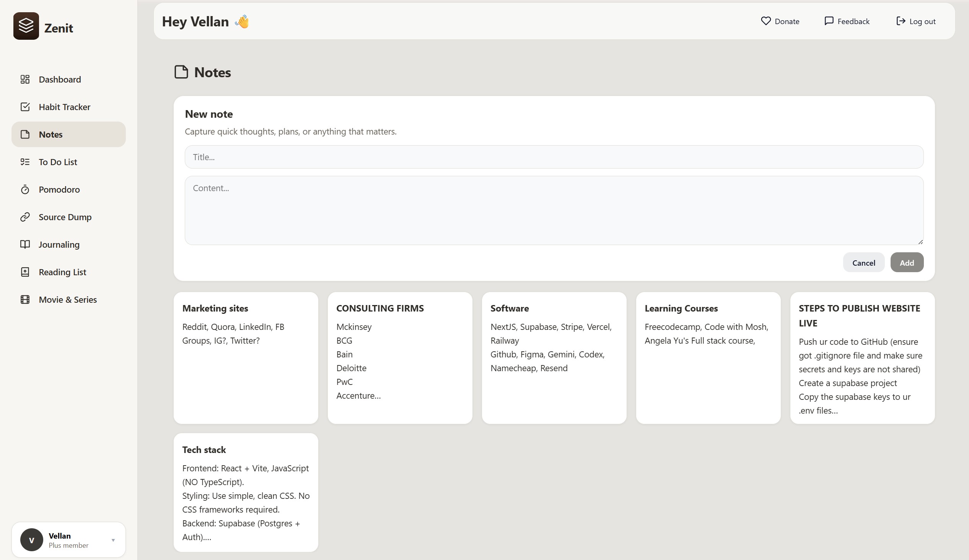This screenshot has height=560, width=969.
Task: Cancel the new note
Action: tap(863, 263)
